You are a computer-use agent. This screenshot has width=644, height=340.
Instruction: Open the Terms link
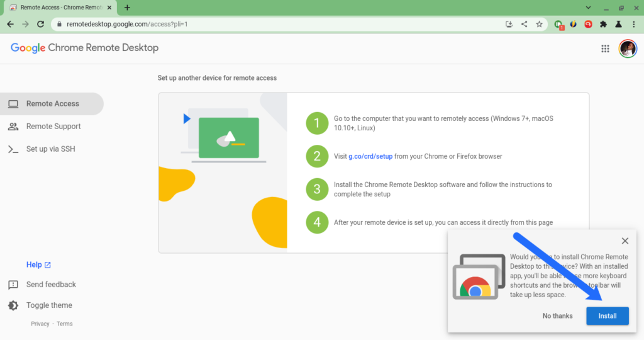click(65, 324)
